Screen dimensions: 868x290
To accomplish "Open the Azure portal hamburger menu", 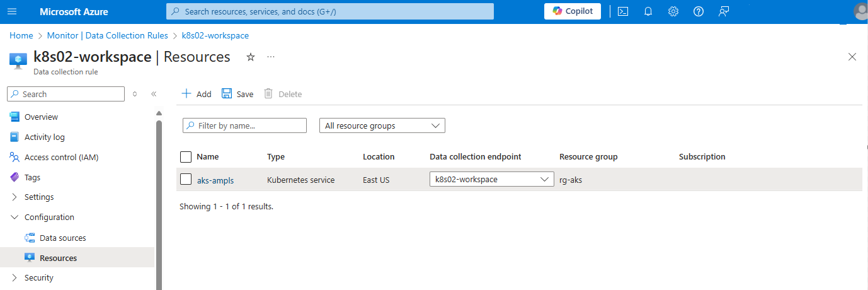I will (13, 11).
